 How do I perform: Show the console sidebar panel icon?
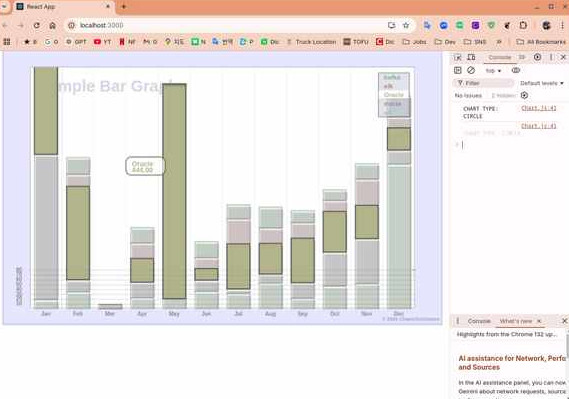pyautogui.click(x=458, y=70)
